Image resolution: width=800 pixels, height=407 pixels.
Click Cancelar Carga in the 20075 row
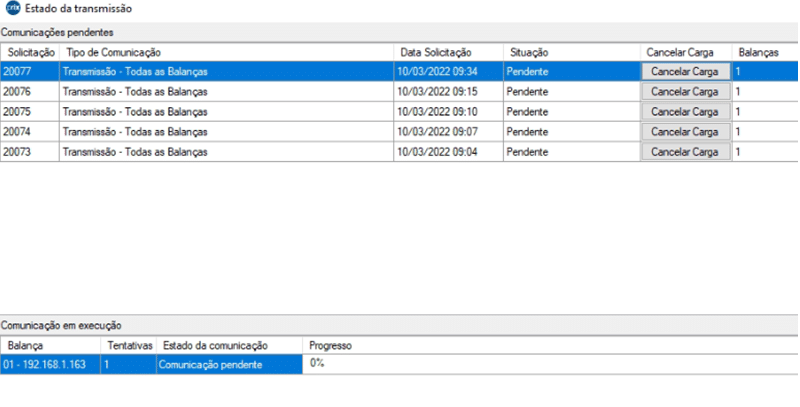click(684, 112)
